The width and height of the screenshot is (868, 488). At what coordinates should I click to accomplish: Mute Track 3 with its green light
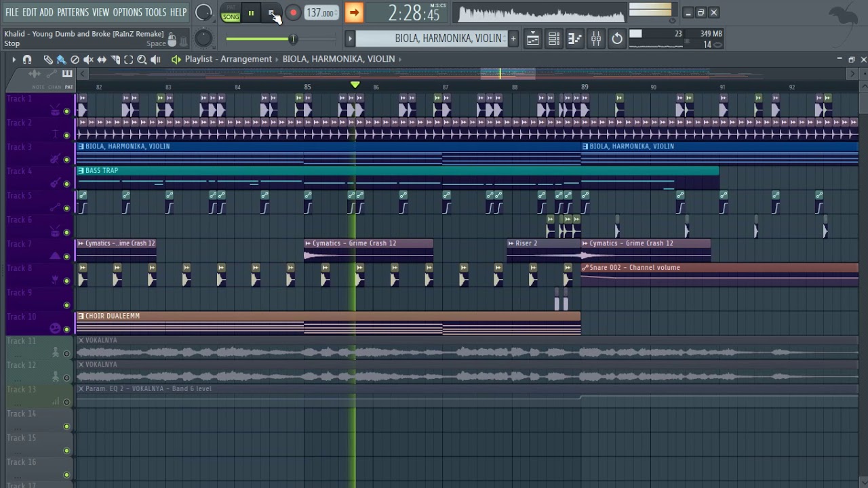click(x=66, y=160)
